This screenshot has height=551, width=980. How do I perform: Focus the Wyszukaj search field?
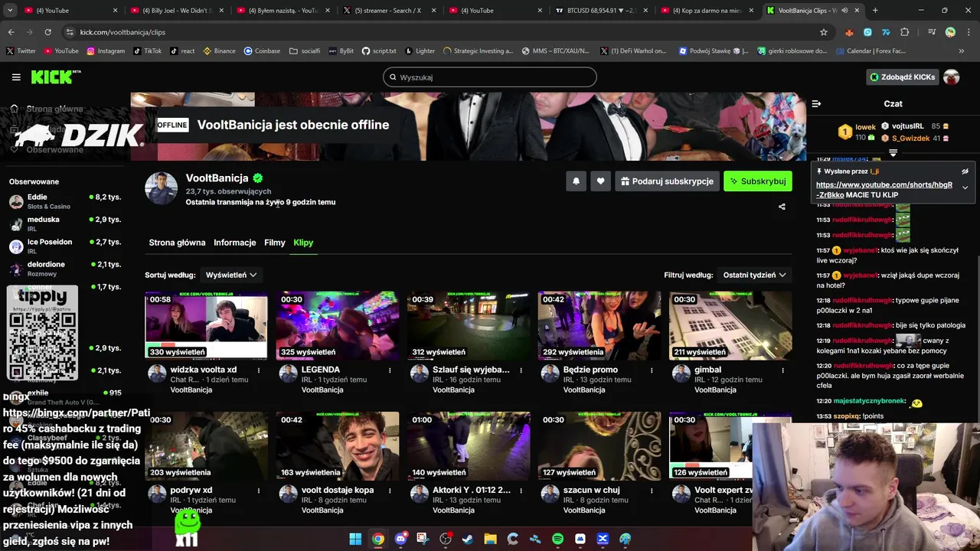490,77
